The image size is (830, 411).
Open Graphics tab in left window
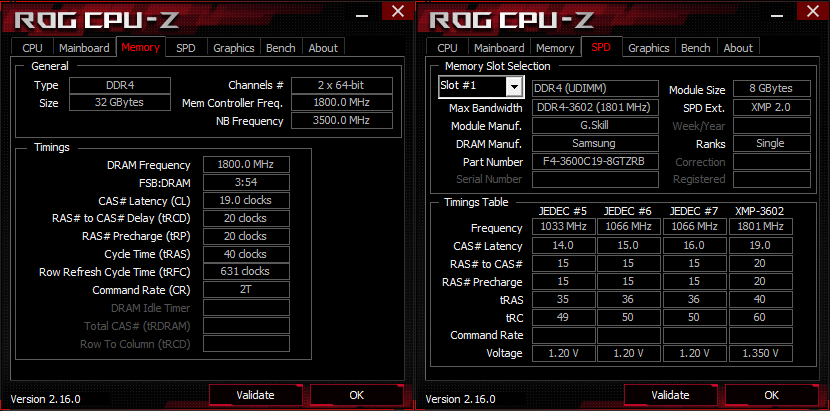234,48
